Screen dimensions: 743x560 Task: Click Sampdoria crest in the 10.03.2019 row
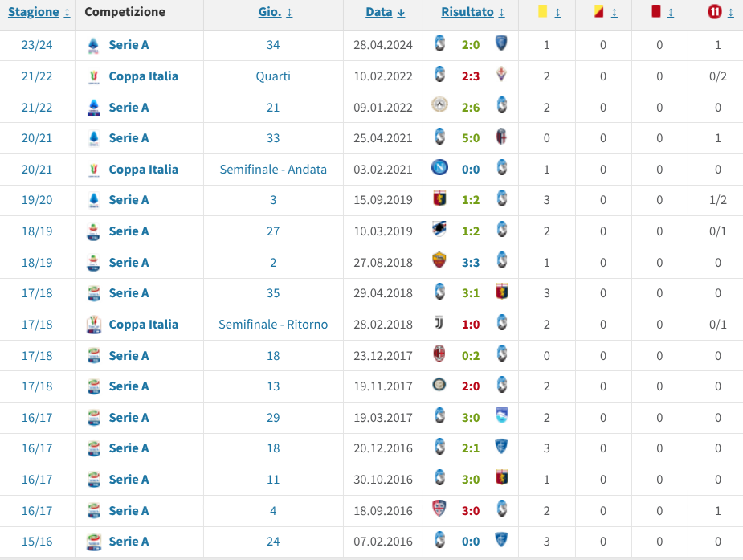pyautogui.click(x=439, y=231)
